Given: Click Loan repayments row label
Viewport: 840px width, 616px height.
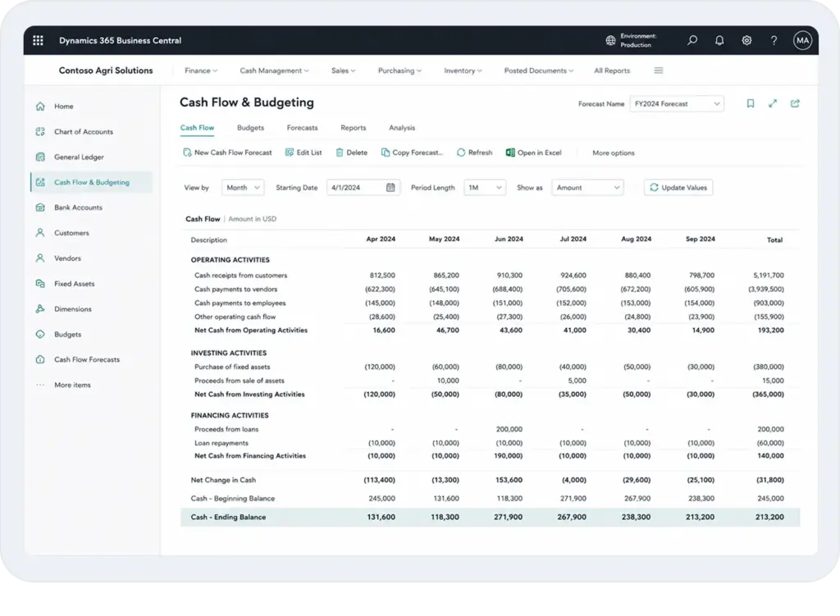Looking at the screenshot, I should [x=221, y=443].
